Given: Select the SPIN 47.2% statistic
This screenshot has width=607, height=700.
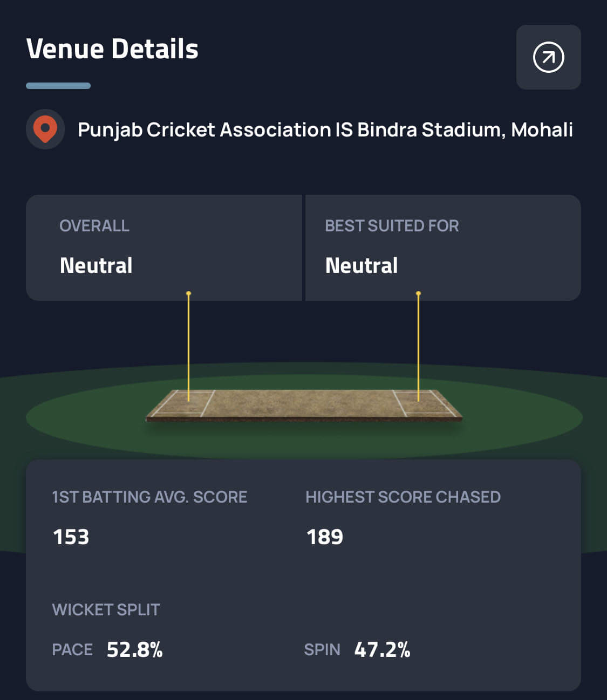Looking at the screenshot, I should pyautogui.click(x=357, y=649).
